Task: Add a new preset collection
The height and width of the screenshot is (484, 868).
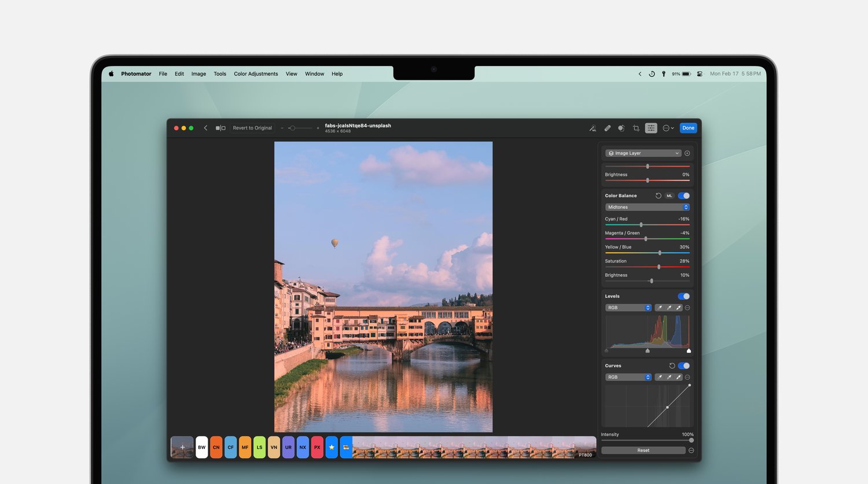Action: [182, 448]
